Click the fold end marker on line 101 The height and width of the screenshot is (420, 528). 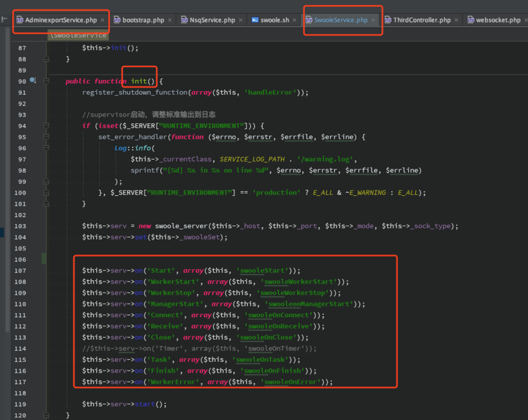[46, 204]
